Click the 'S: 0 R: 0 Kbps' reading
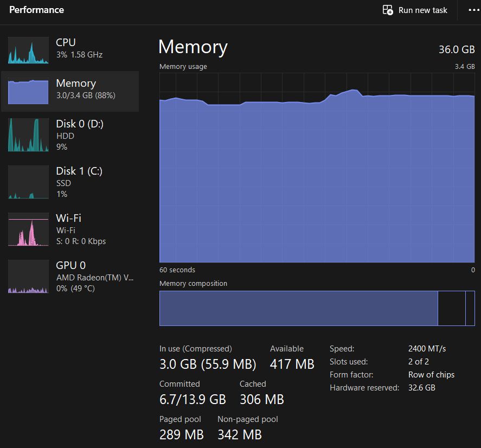The width and height of the screenshot is (481, 448). (81, 241)
